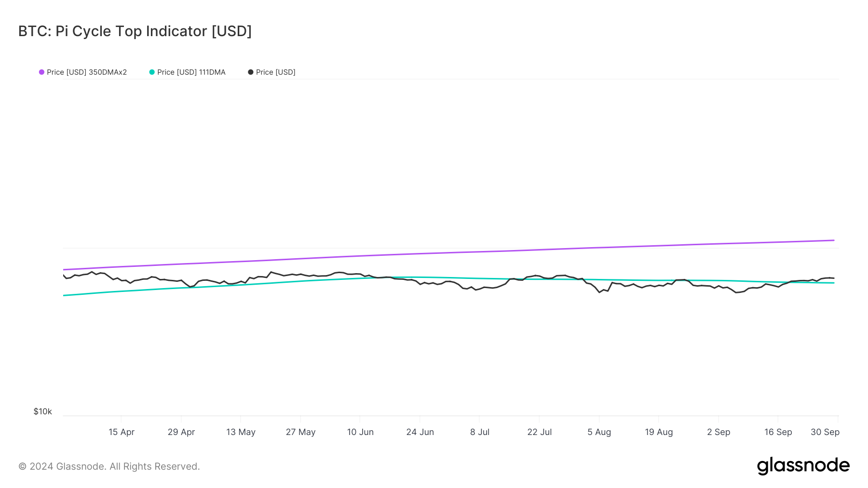Image resolution: width=868 pixels, height=488 pixels.
Task: Click the $10k y-axis label
Action: [x=42, y=411]
